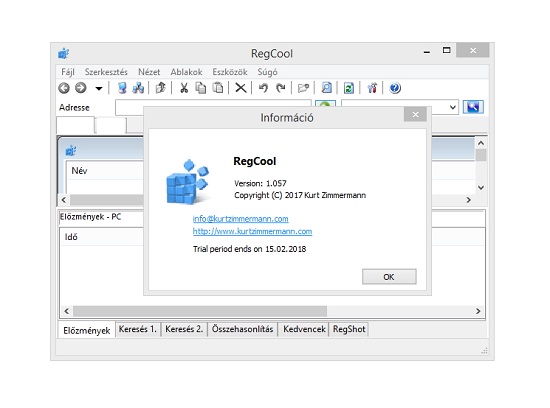Click the history panel horizontal scrollbar thumb

coord(200,311)
